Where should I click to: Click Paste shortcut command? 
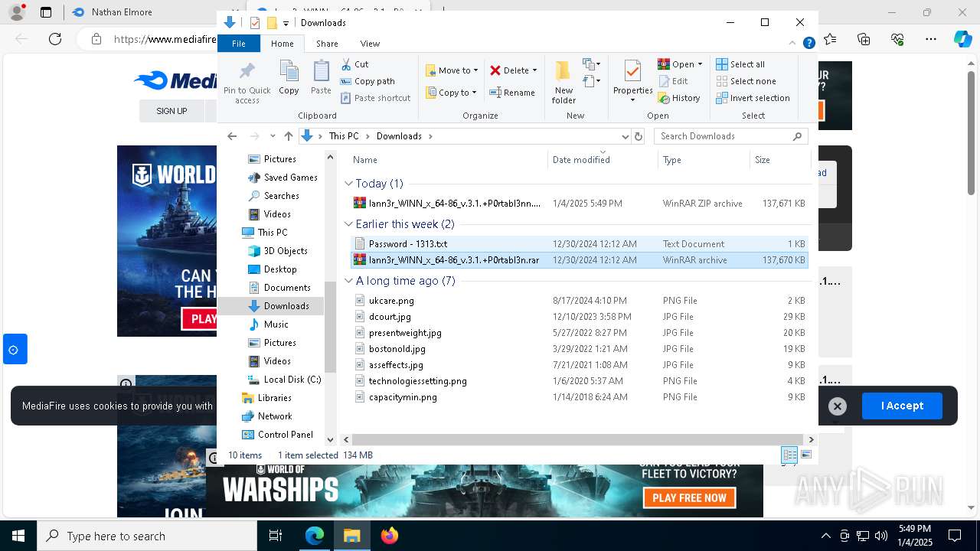click(375, 98)
